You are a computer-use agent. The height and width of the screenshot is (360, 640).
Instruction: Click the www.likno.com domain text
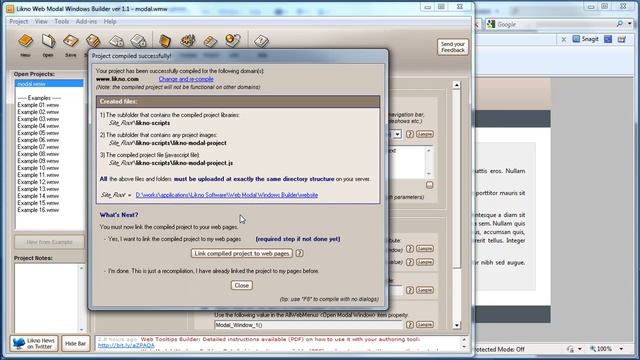pos(117,79)
